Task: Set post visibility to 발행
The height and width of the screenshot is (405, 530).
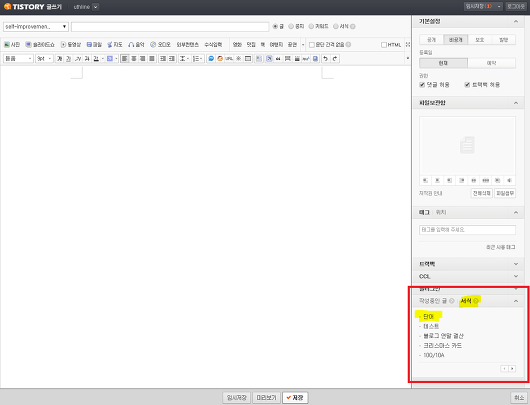Action: tap(504, 40)
